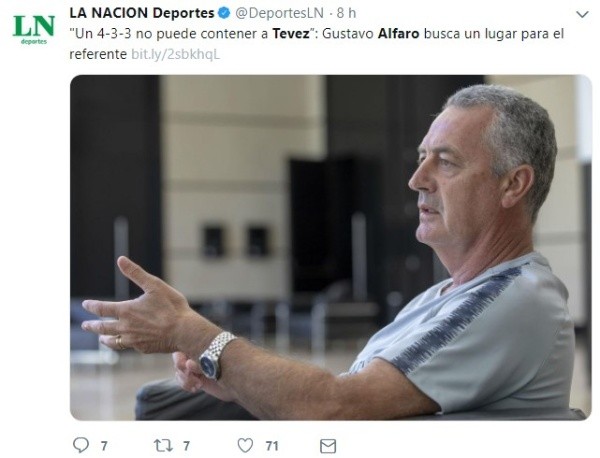
Task: Retweet using the arrows icon
Action: [x=163, y=446]
